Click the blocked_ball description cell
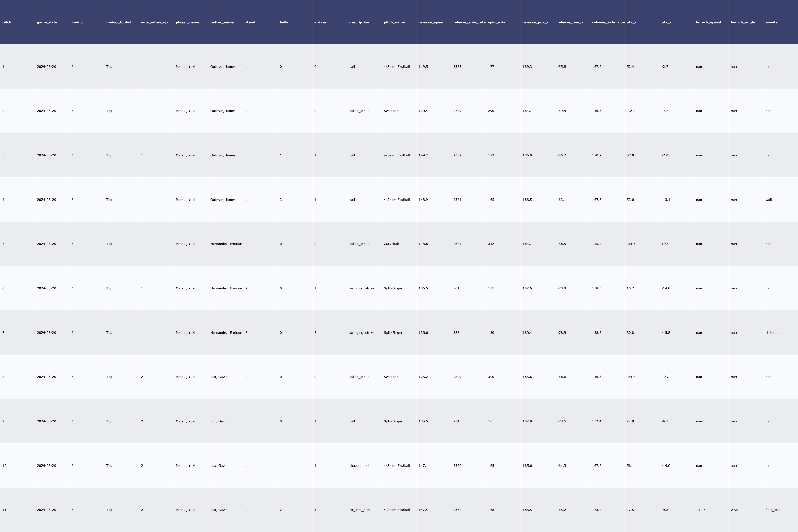 [x=359, y=466]
